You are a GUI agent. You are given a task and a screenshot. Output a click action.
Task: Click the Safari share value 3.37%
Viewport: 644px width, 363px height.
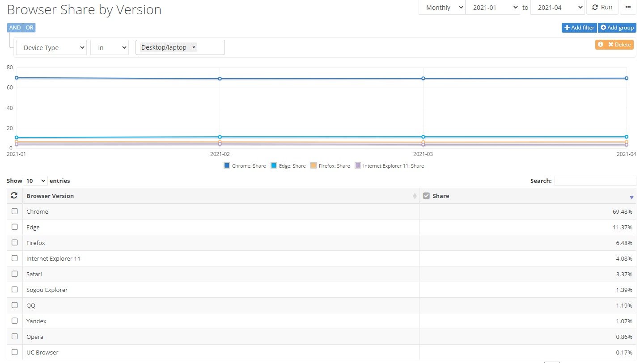[624, 274]
